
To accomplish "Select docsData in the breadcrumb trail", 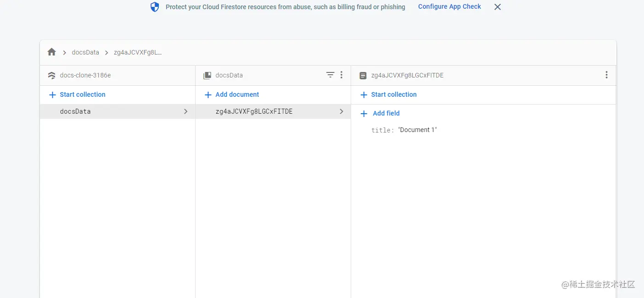I will (x=85, y=52).
